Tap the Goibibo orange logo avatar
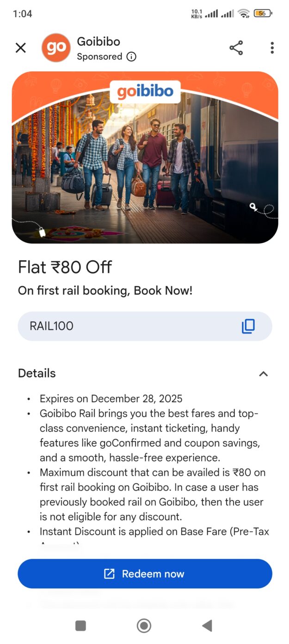Image resolution: width=289 pixels, height=644 pixels. [x=56, y=48]
